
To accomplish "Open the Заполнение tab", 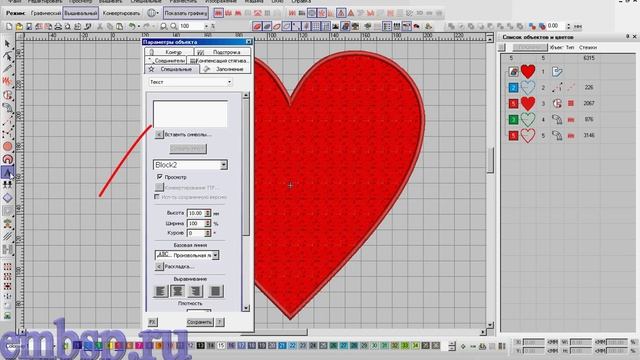I will point(226,69).
